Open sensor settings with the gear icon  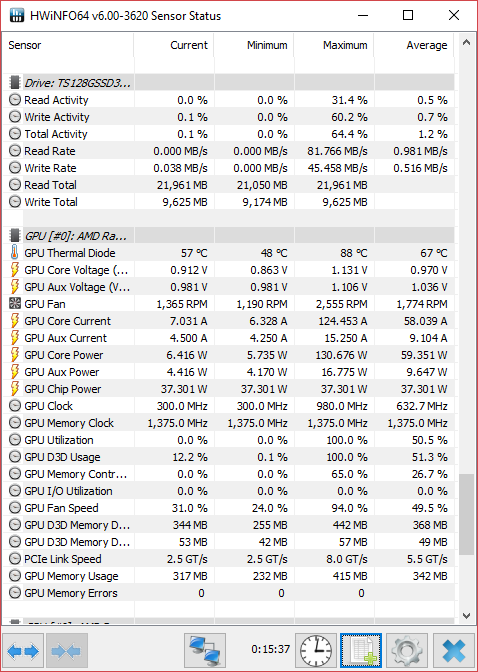coord(406,651)
